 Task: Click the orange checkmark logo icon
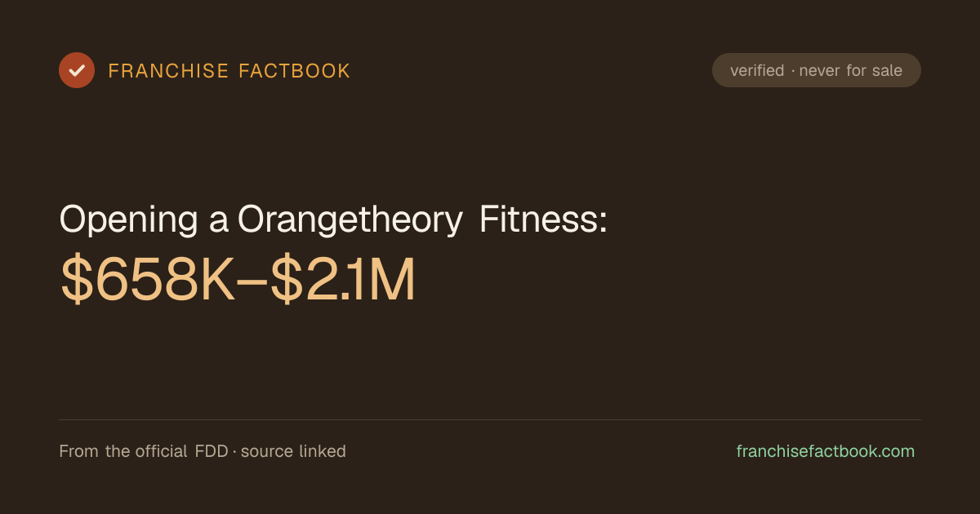(77, 70)
